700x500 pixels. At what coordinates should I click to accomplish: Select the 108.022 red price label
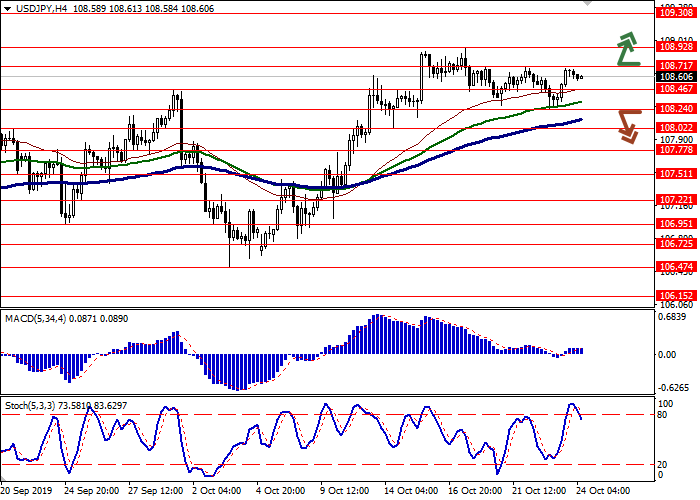coord(674,128)
